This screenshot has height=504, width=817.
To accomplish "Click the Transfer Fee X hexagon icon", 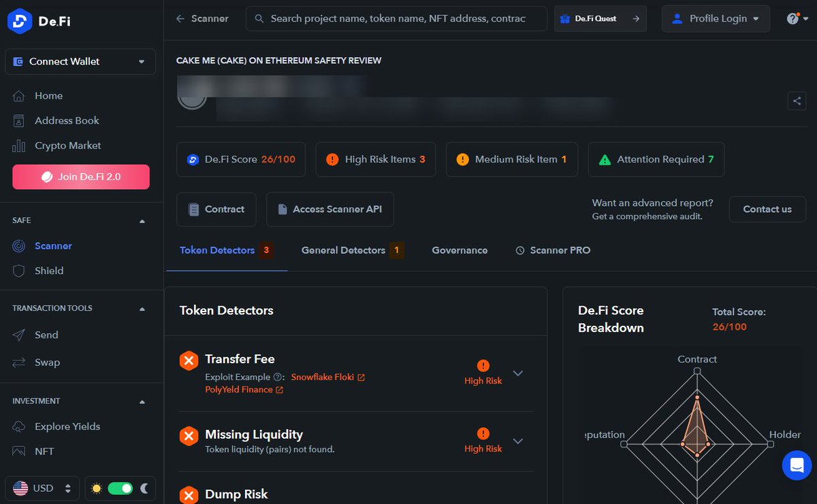I will 189,361.
